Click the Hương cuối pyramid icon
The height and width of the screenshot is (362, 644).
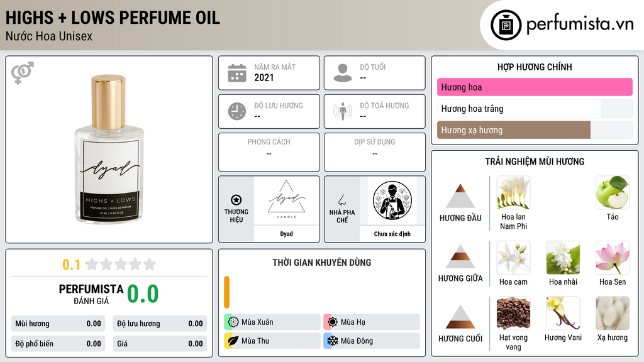click(x=460, y=317)
